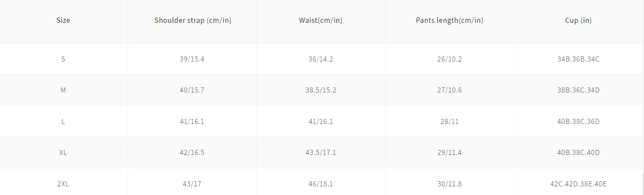This screenshot has height=195, width=644.
Task: Click cup value 42C.42D.38E.40E
Action: [578, 184]
